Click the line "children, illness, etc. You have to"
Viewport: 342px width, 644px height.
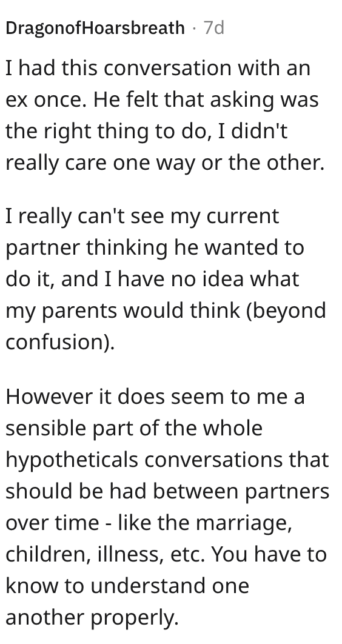click(x=166, y=554)
